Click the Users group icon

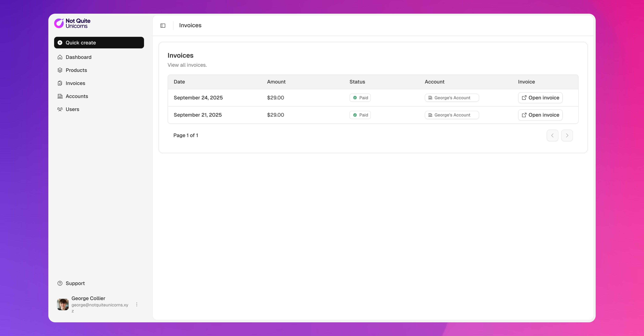[60, 109]
